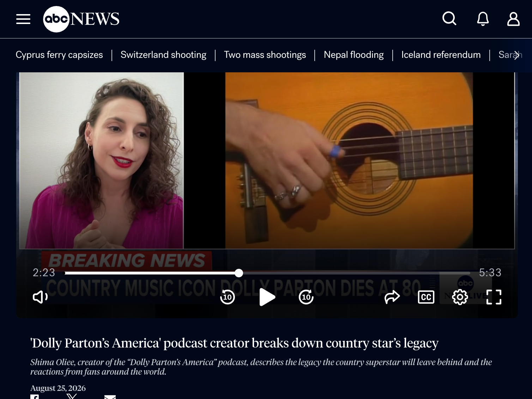Open 'Cyprus ferry capsizes' topic

point(59,55)
